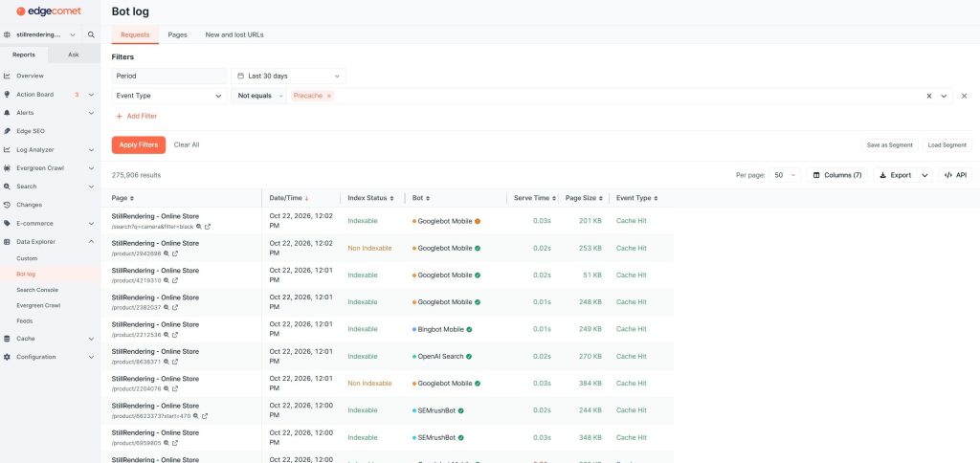980x463 pixels.
Task: Open Overview in the sidebar
Action: 30,76
